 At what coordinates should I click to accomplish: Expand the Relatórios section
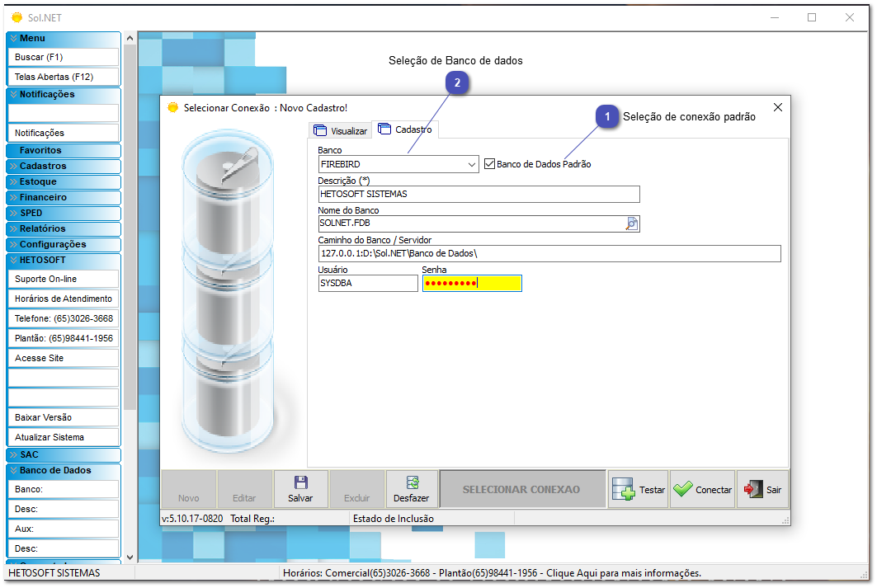pyautogui.click(x=63, y=228)
